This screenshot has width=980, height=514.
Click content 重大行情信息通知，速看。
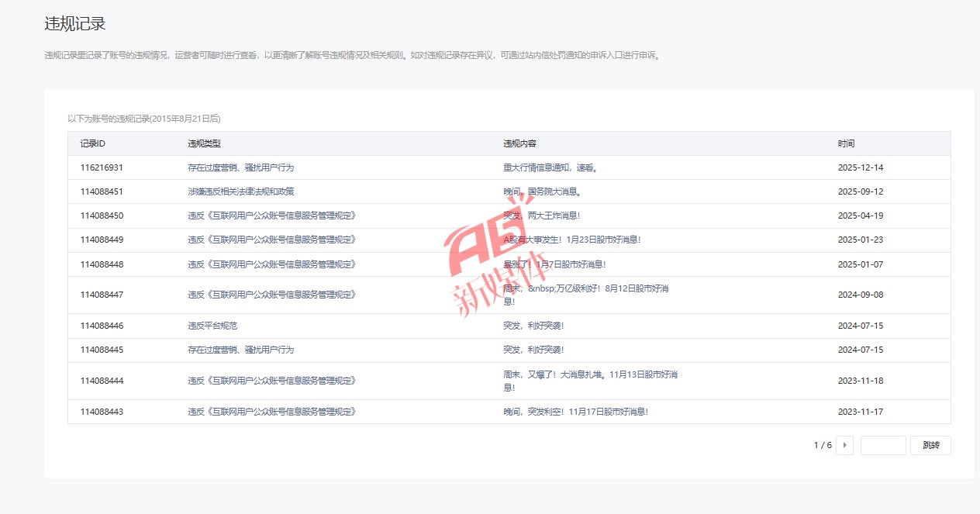(x=550, y=167)
